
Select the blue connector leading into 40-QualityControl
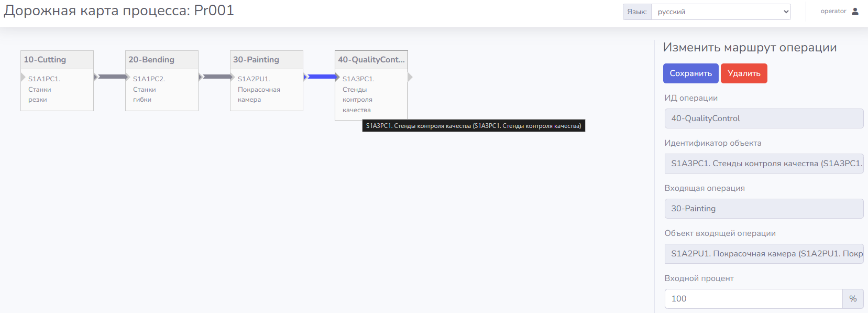pyautogui.click(x=322, y=77)
